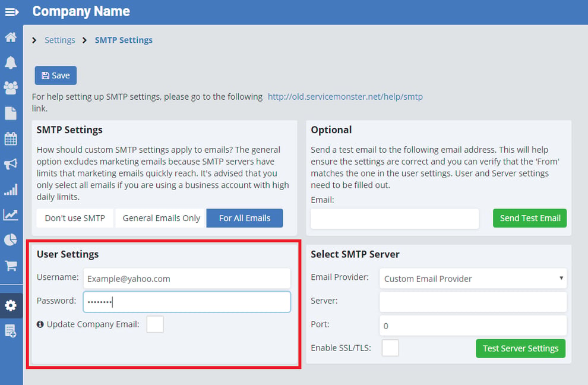The image size is (588, 385).
Task: Click Send Test Email button
Action: (x=530, y=218)
